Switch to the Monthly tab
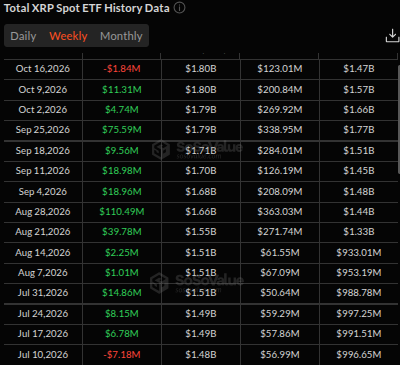The height and width of the screenshot is (365, 400). (121, 36)
